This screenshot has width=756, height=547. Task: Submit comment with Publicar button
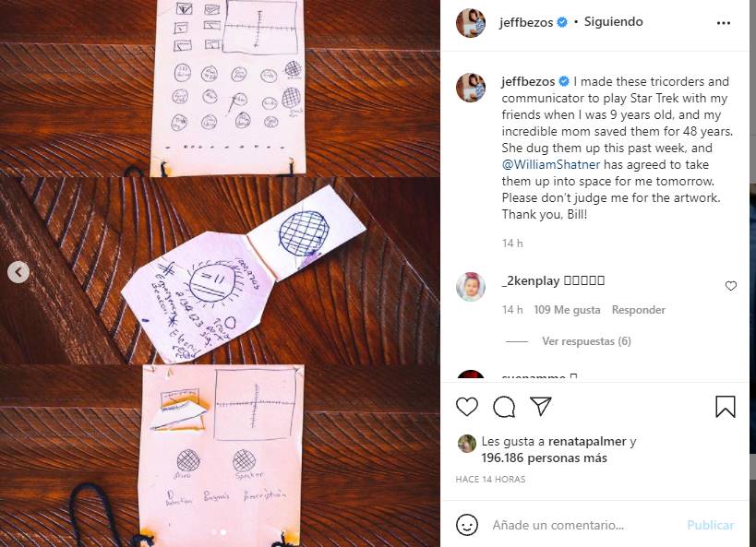(x=710, y=525)
